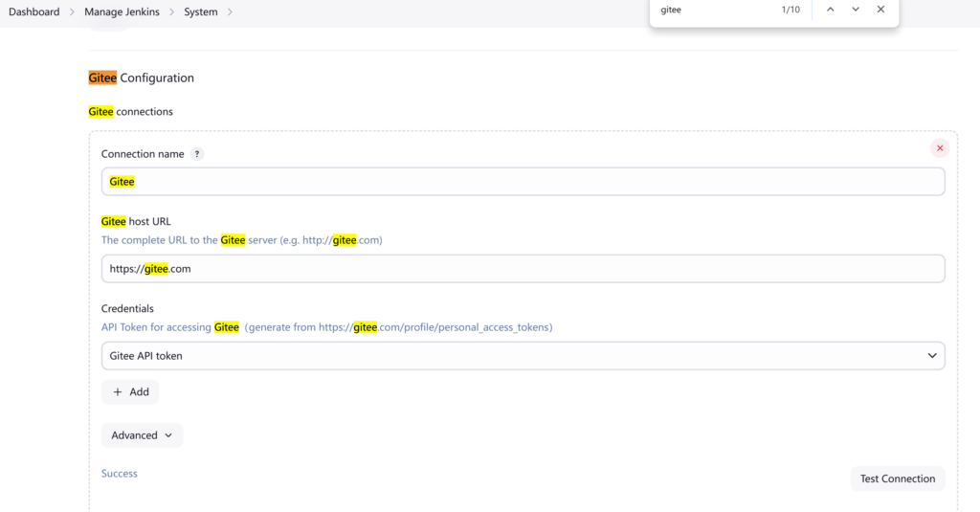Click the 1/10 match counter
The height and width of the screenshot is (512, 980).
(x=791, y=10)
